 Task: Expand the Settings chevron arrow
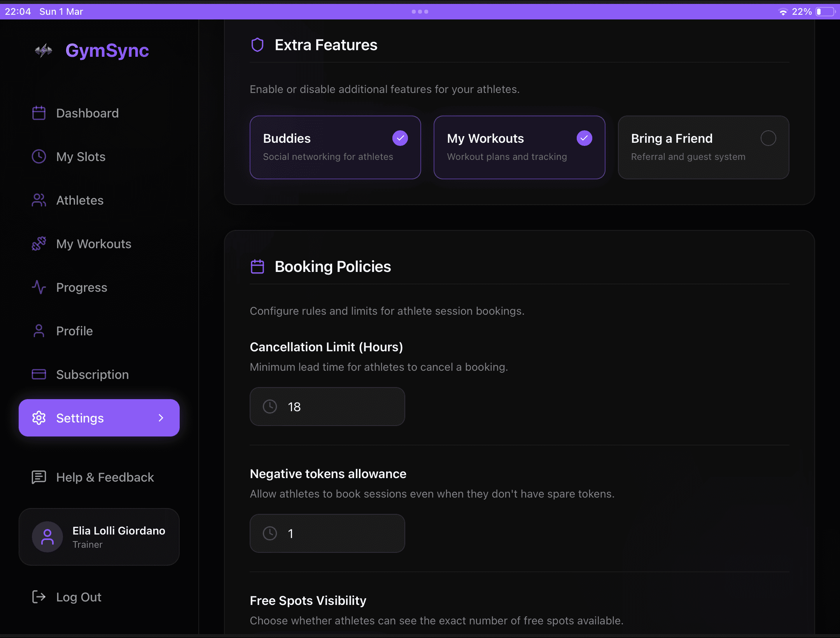click(x=161, y=418)
